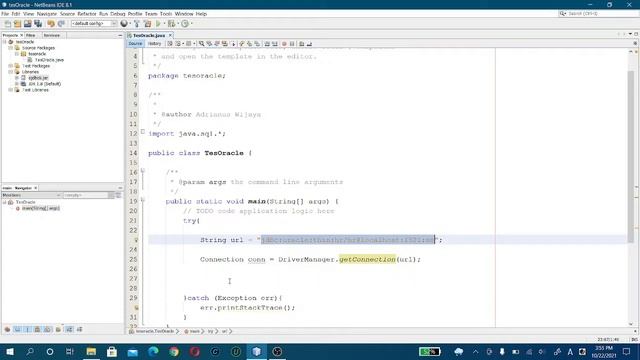Select the TesOracle class in Navigator
This screenshot has width=640, height=360.
click(x=25, y=202)
